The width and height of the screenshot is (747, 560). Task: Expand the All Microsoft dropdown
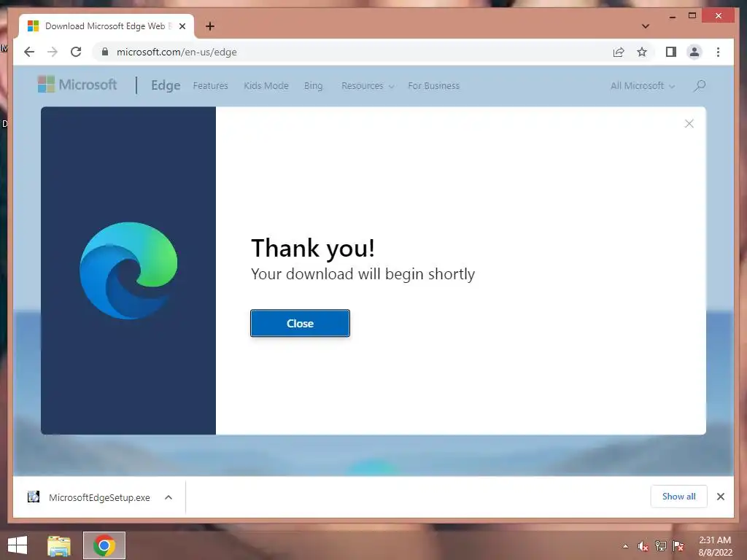tap(643, 86)
